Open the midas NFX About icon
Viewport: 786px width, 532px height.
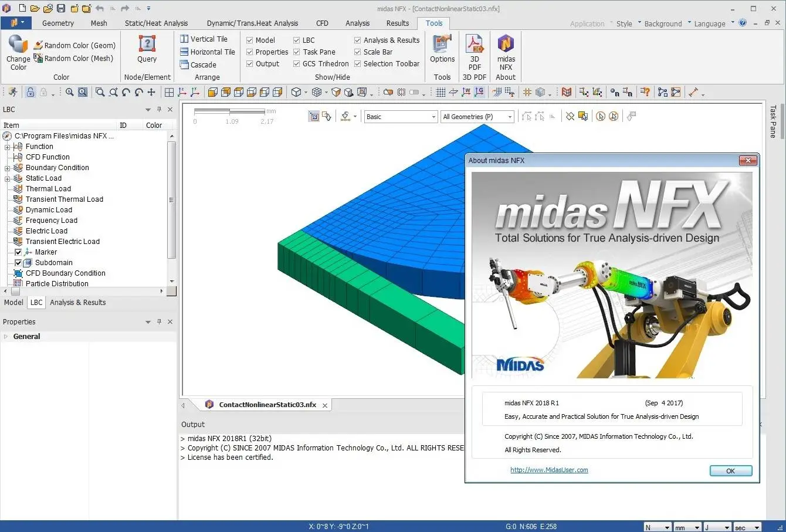click(x=506, y=45)
